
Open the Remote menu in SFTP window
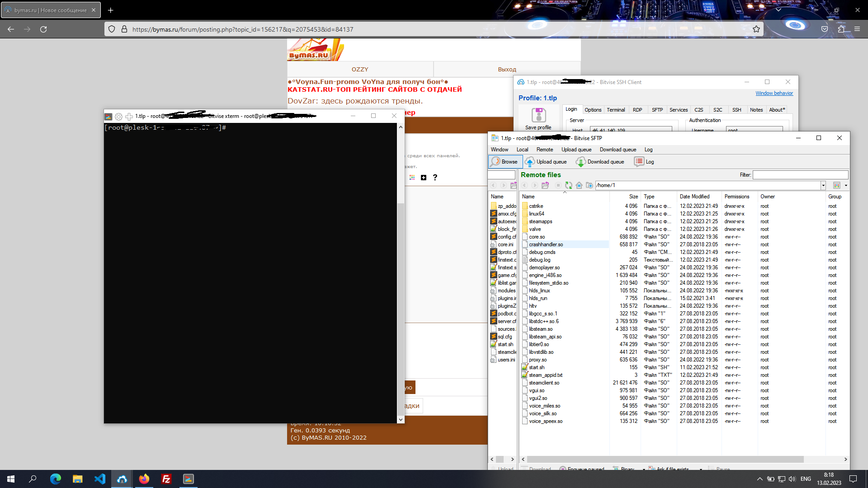click(544, 150)
